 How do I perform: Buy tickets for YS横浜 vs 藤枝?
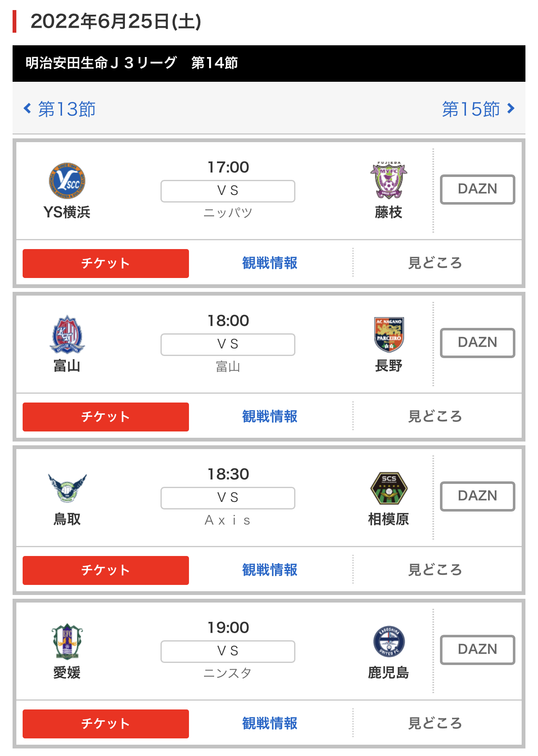click(106, 263)
